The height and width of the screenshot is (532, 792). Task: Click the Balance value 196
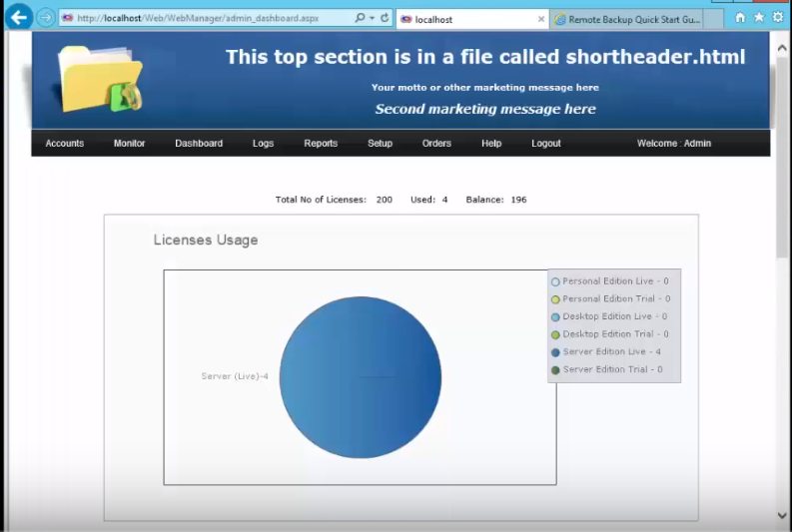518,200
